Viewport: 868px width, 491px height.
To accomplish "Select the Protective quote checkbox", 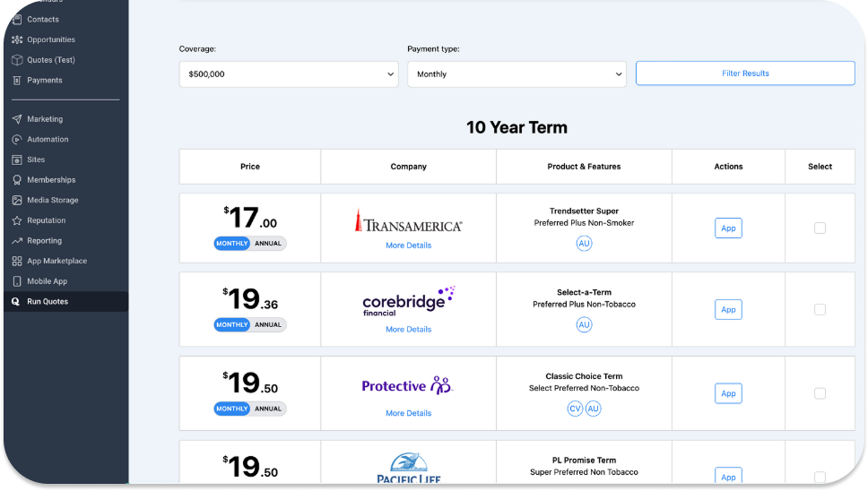I will [x=820, y=393].
